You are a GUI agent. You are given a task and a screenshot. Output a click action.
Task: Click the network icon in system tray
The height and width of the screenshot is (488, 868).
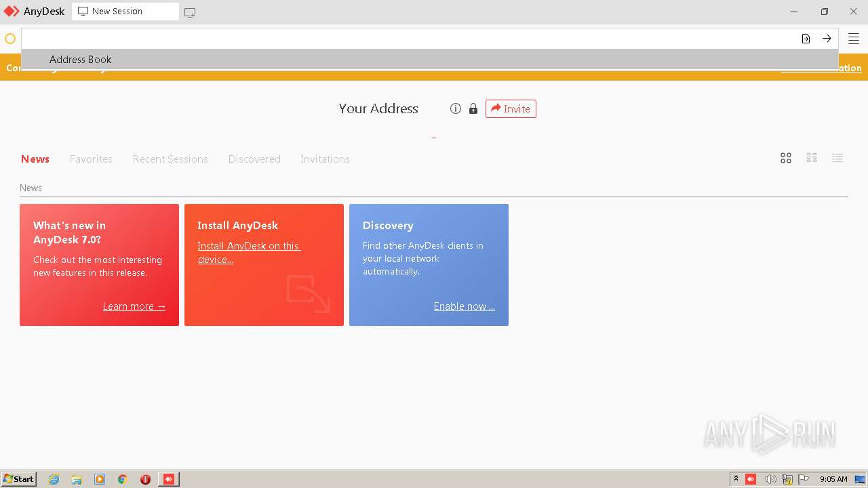787,479
